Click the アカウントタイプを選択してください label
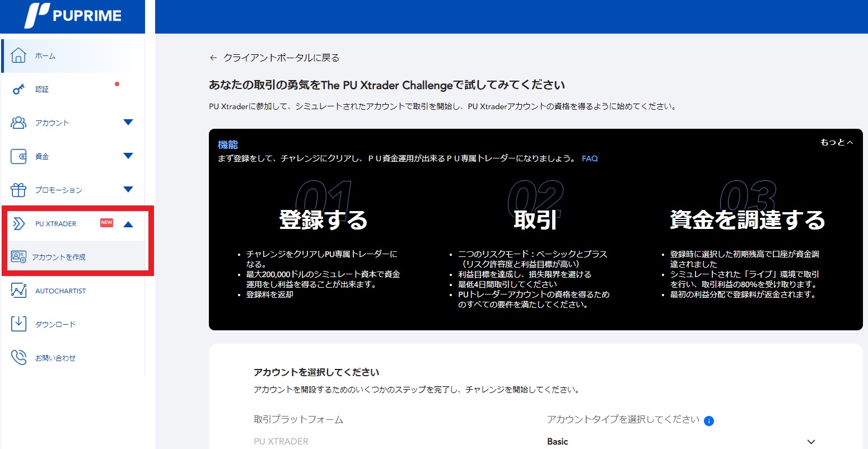Image resolution: width=868 pixels, height=449 pixels. coord(623,419)
